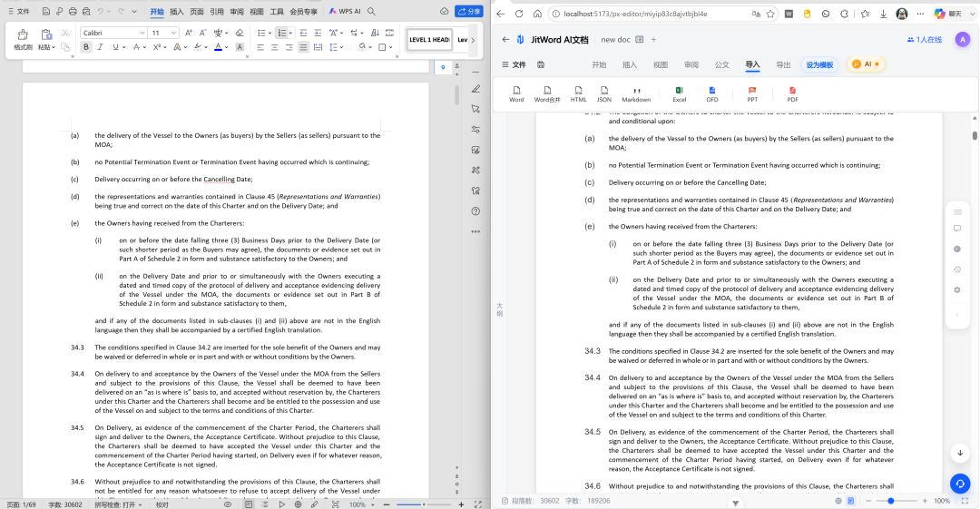This screenshot has height=509, width=980.
Task: Switch to JitWord 开始 tab
Action: point(599,64)
